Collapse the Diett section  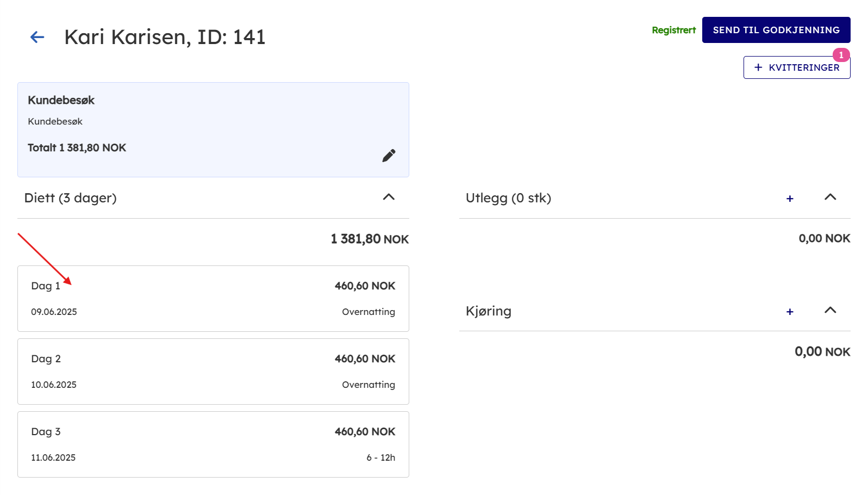click(389, 197)
